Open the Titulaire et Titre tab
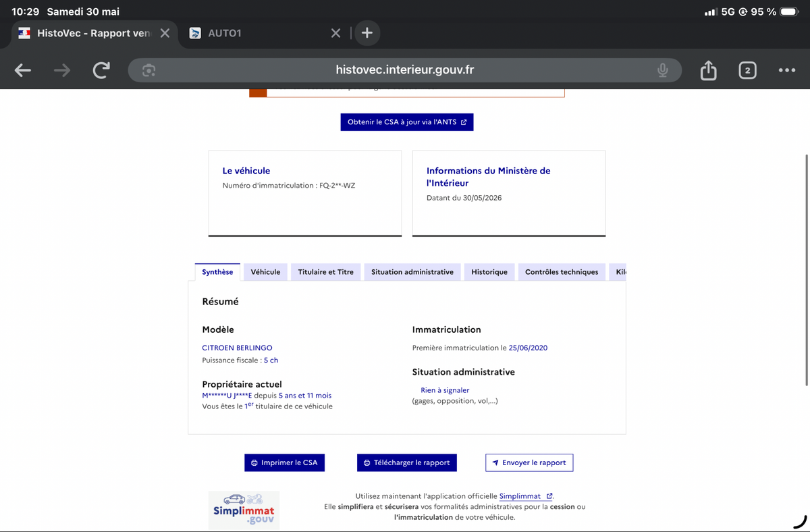 click(326, 272)
